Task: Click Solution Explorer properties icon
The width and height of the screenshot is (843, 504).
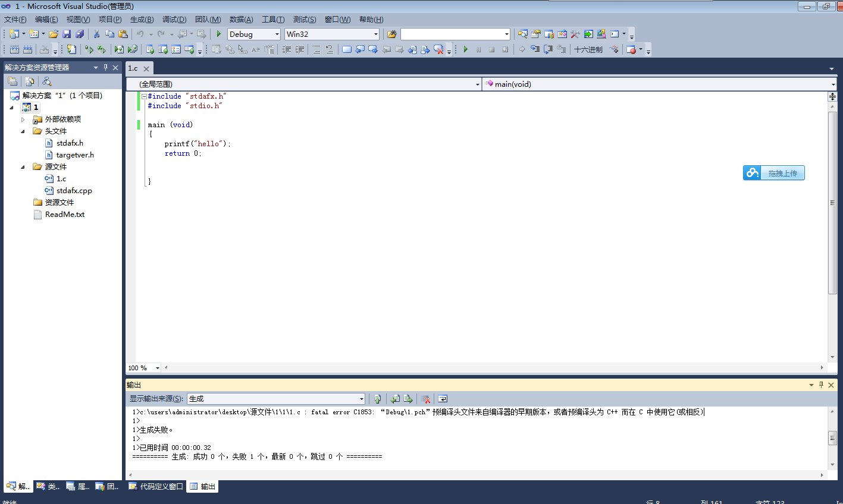Action: coord(12,81)
